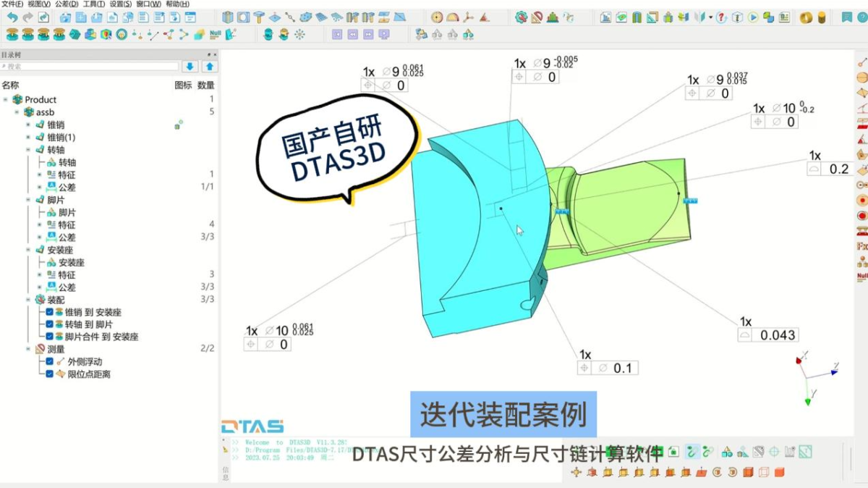This screenshot has height=488, width=868.
Task: Expand the 锥销 tree node
Action: click(29, 125)
